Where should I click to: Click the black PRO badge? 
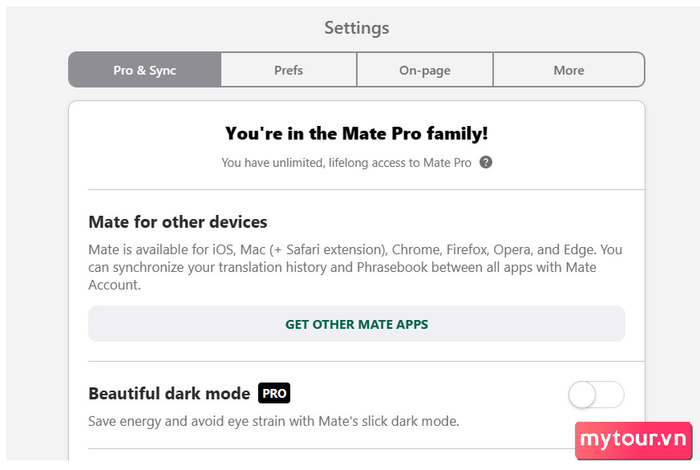click(274, 393)
